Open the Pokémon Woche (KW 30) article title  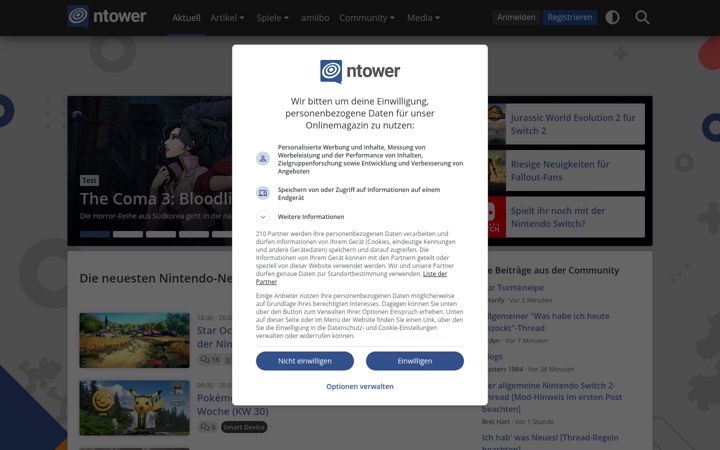(233, 405)
